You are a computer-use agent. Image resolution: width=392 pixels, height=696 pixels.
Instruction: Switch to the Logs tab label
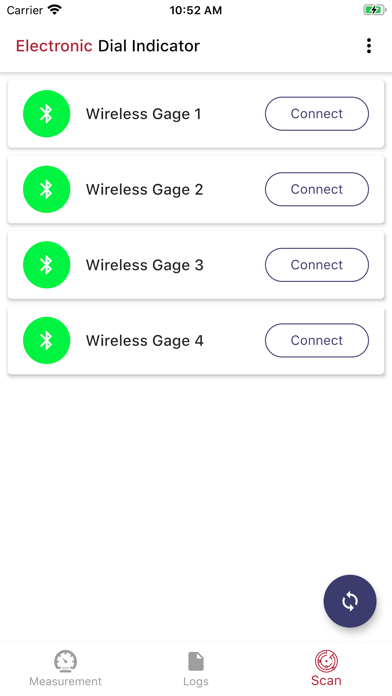(196, 682)
